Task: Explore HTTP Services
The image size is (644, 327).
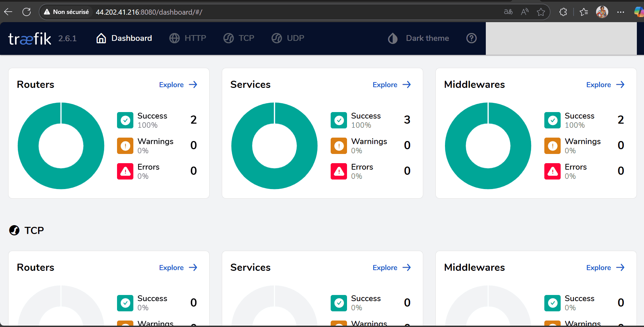Action: (392, 85)
